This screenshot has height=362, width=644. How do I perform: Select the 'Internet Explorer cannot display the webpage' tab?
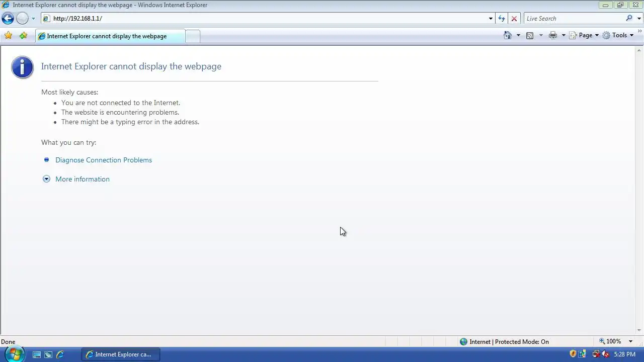(x=110, y=36)
